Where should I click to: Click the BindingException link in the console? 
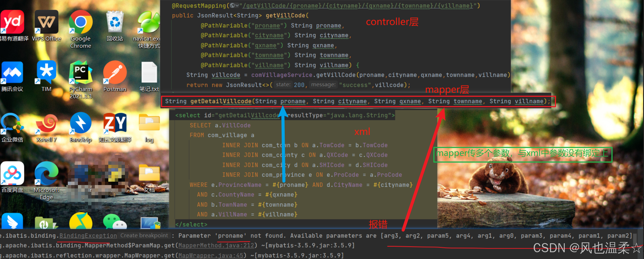88,236
